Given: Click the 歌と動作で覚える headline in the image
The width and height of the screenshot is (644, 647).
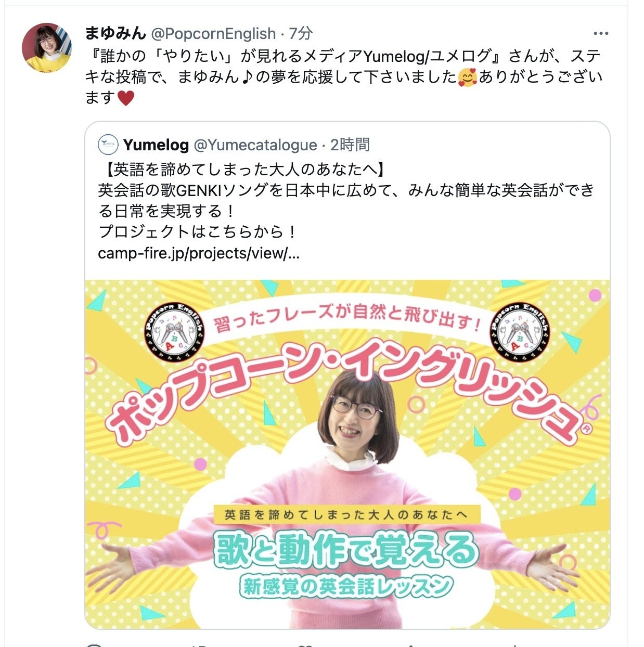Looking at the screenshot, I should 345,551.
